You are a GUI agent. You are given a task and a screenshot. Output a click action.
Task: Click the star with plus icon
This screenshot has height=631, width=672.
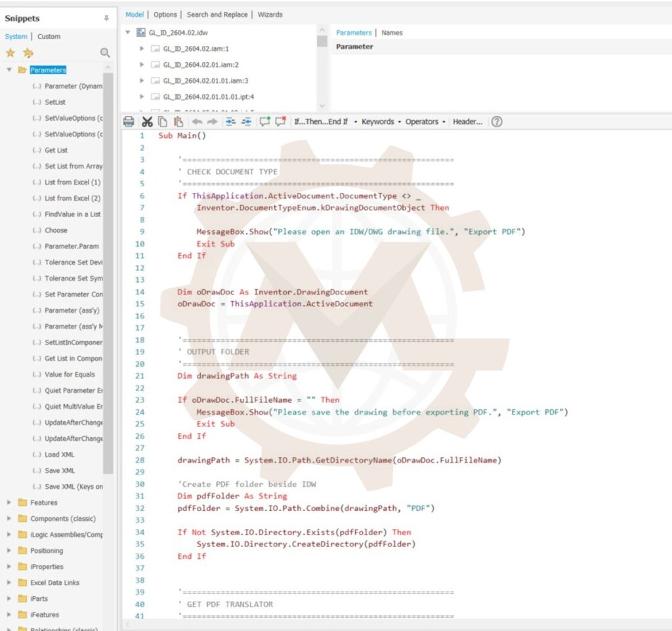(28, 52)
